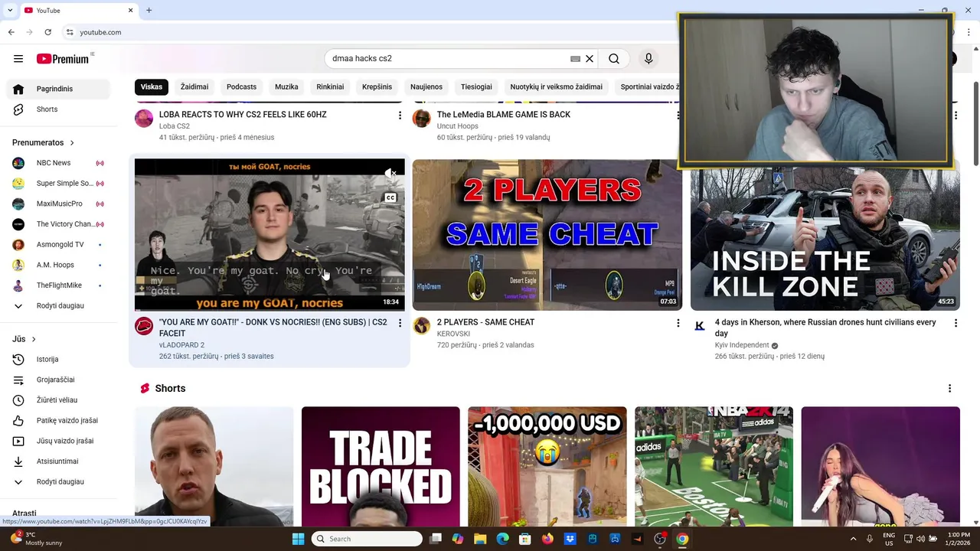The image size is (980, 551).
Task: Toggle closed captions on the video preview
Action: (x=390, y=197)
